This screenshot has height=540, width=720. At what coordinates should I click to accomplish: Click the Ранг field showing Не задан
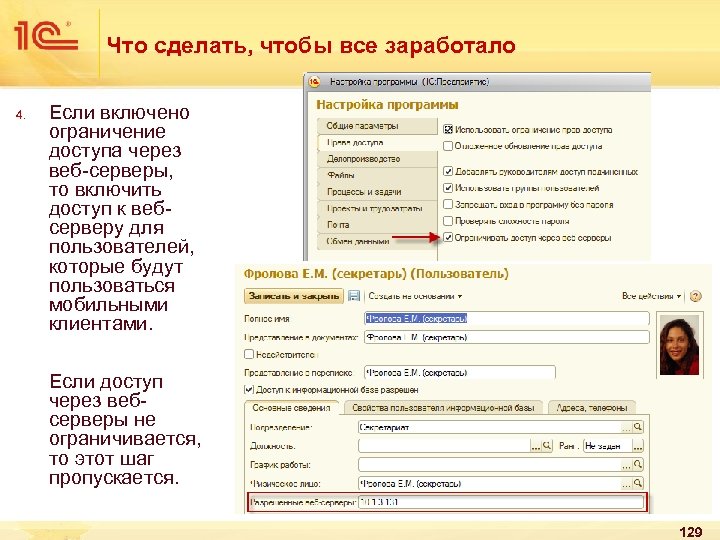[x=608, y=445]
